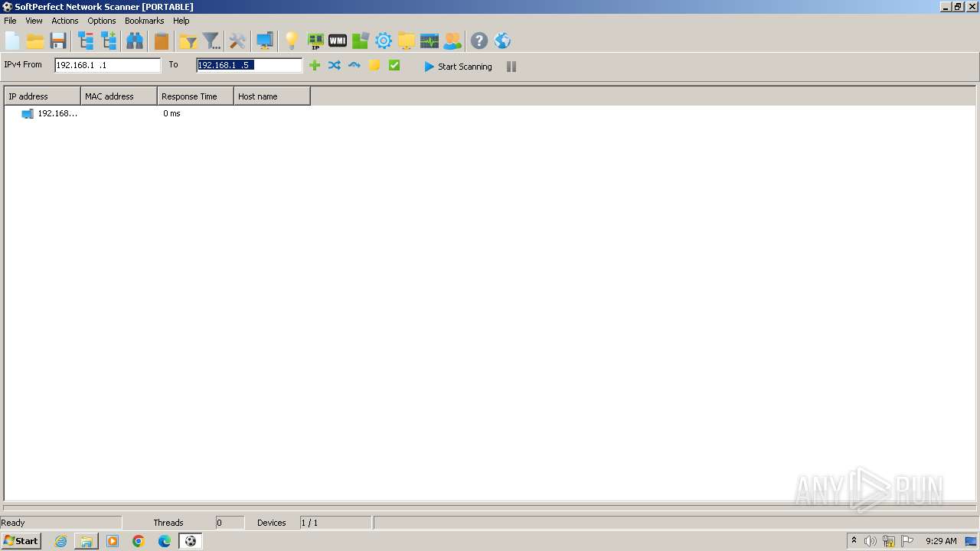Open file with yellow folder icon
Image resolution: width=980 pixels, height=551 pixels.
click(35, 41)
